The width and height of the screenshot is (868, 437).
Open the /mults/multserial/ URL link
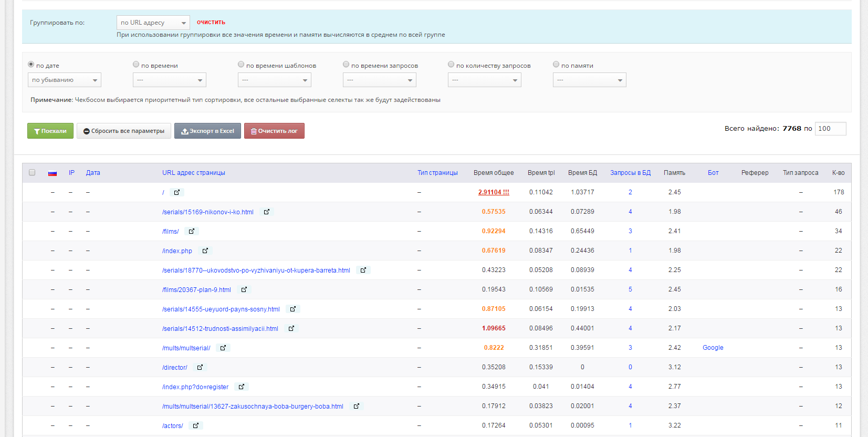point(186,348)
